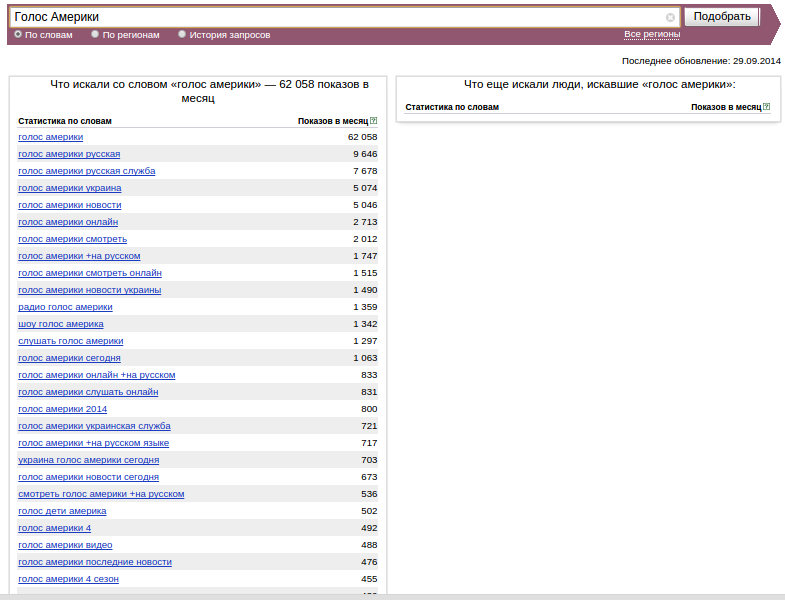Clear the search field with the X icon
Image resolution: width=785 pixels, height=600 pixels.
tap(670, 17)
